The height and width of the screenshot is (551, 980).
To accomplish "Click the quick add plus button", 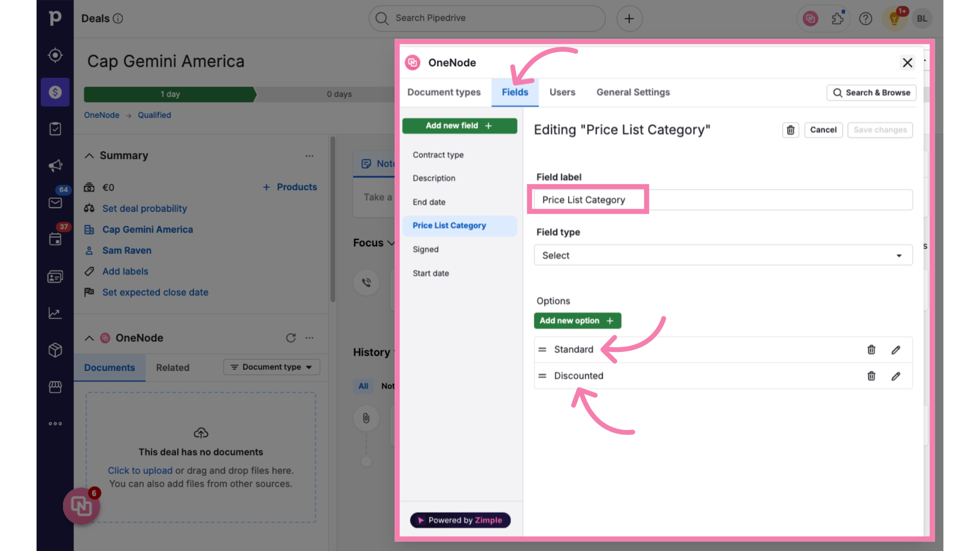I will pos(629,18).
